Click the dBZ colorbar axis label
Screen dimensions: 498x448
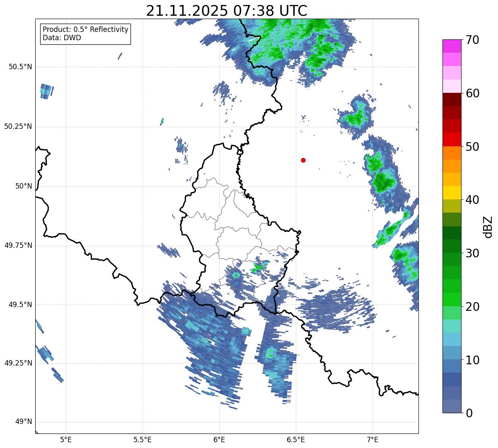[488, 227]
